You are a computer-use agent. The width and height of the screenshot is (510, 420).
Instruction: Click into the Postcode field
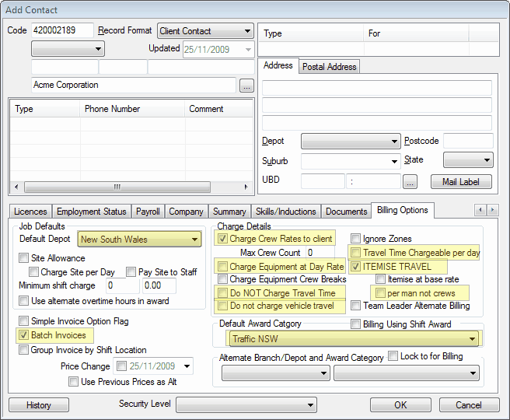[467, 142]
